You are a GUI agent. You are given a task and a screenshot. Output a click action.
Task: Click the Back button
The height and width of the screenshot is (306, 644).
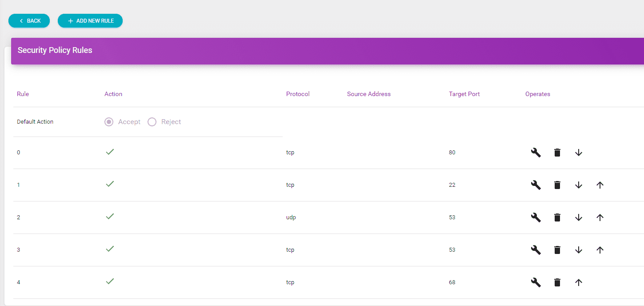coord(29,21)
